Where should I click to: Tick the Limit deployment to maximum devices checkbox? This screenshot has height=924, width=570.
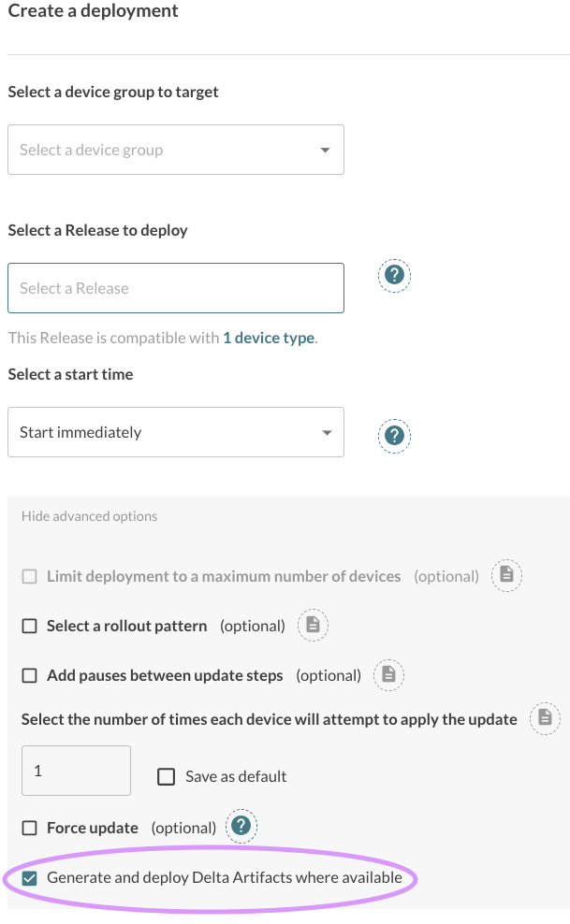(x=30, y=577)
